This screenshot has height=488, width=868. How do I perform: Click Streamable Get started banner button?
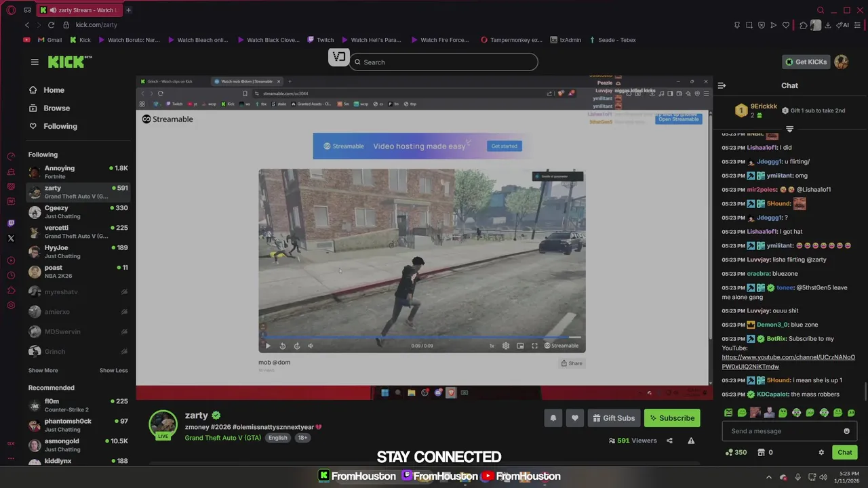(x=504, y=146)
